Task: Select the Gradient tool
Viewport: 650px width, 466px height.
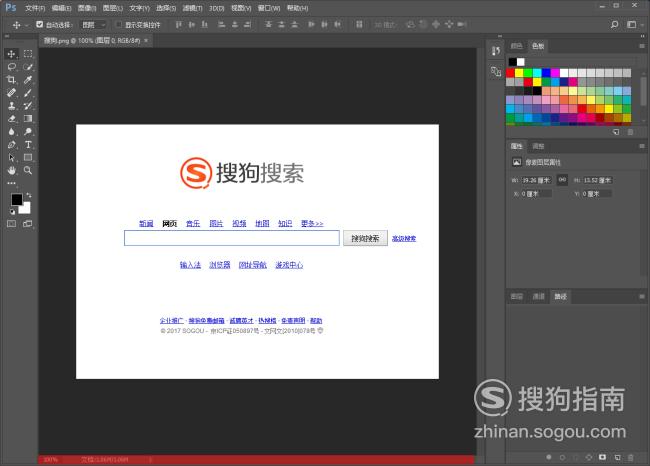Action: [x=28, y=119]
